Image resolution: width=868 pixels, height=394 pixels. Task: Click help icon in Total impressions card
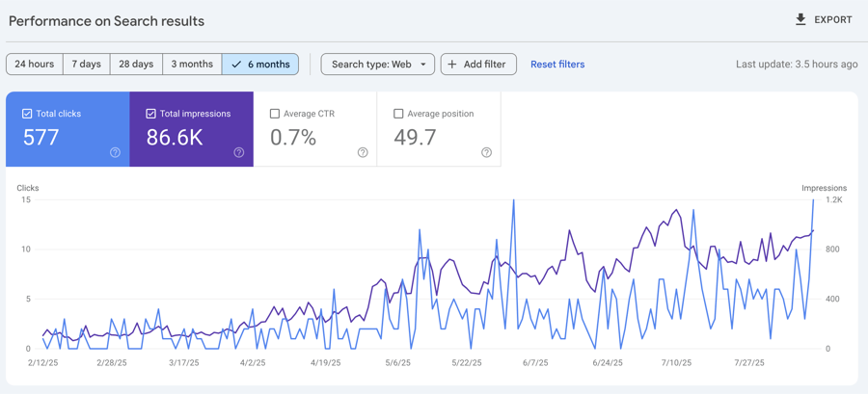(x=238, y=152)
